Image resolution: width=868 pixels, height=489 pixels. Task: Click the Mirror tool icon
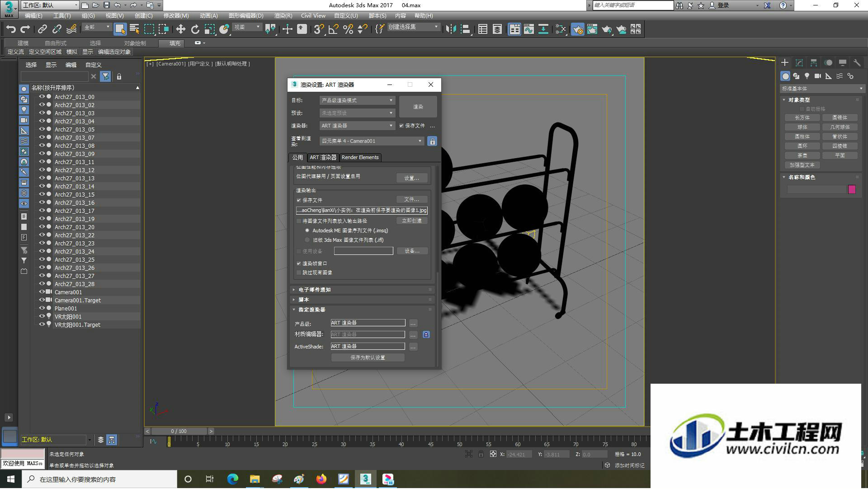coord(451,29)
